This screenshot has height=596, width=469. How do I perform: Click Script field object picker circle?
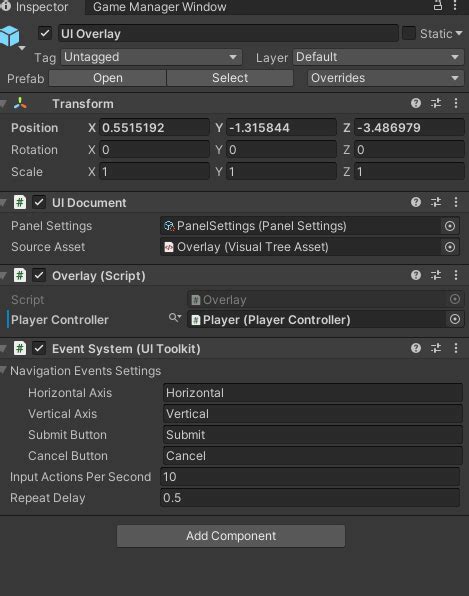455,299
